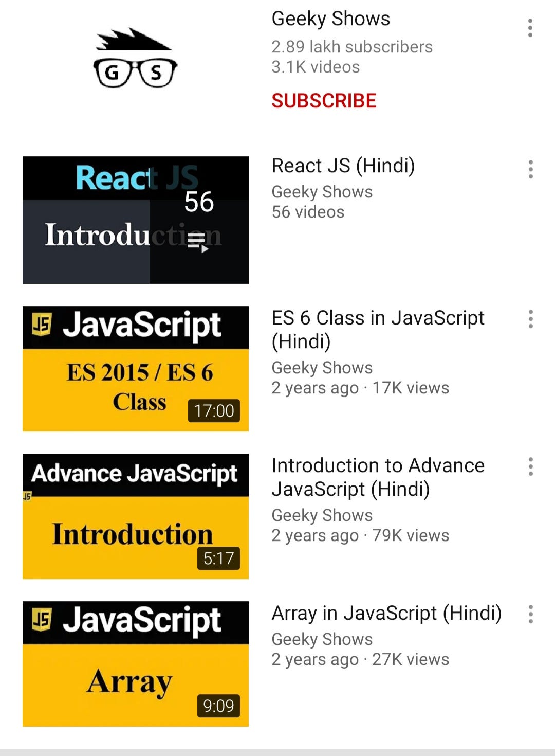Viewport: 555px width, 756px height.
Task: Play the Advance JavaScript Introduction thumbnail
Action: coord(136,516)
